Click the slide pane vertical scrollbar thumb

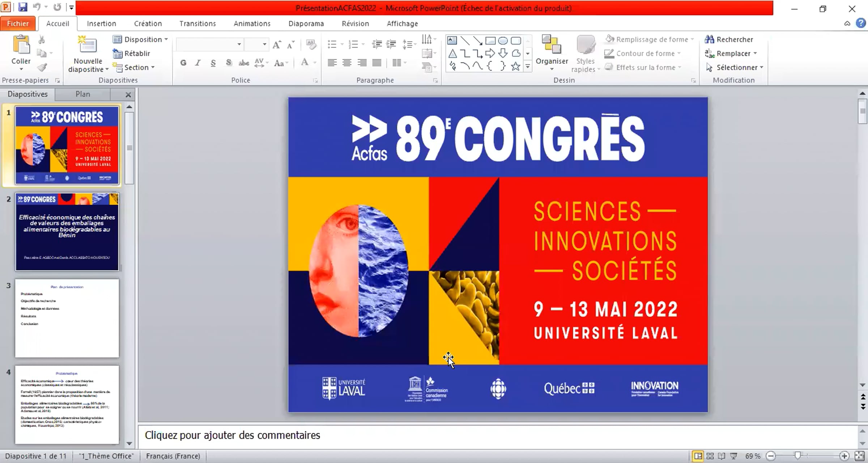[863, 111]
